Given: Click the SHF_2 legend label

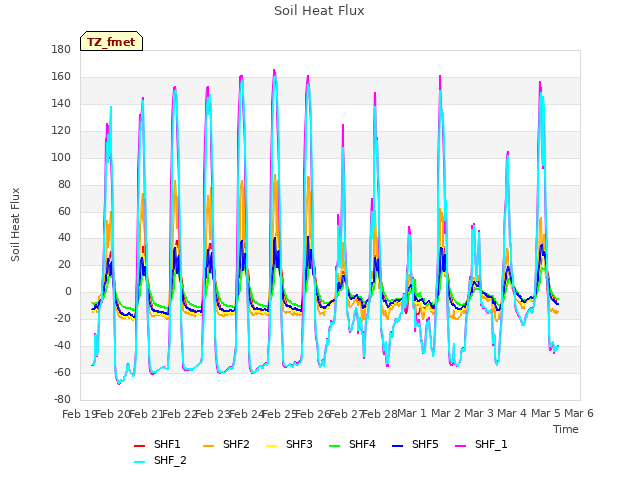Looking at the screenshot, I should 170,460.
